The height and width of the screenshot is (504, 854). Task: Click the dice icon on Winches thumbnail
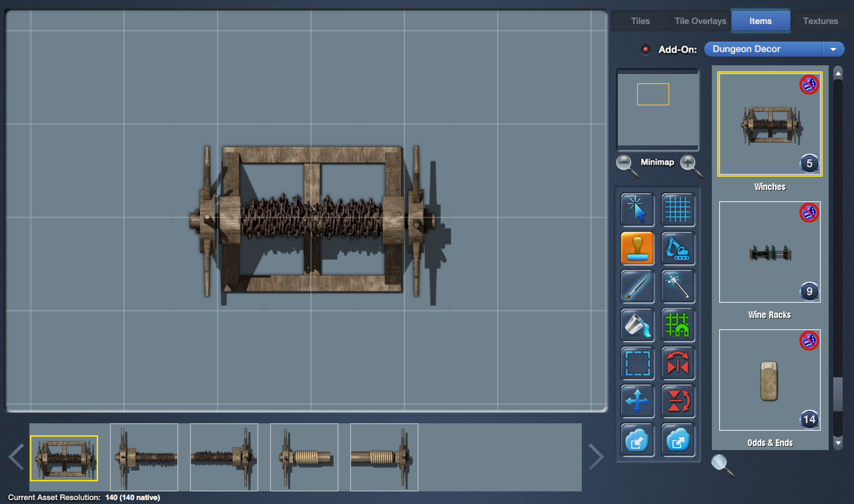coord(809,85)
